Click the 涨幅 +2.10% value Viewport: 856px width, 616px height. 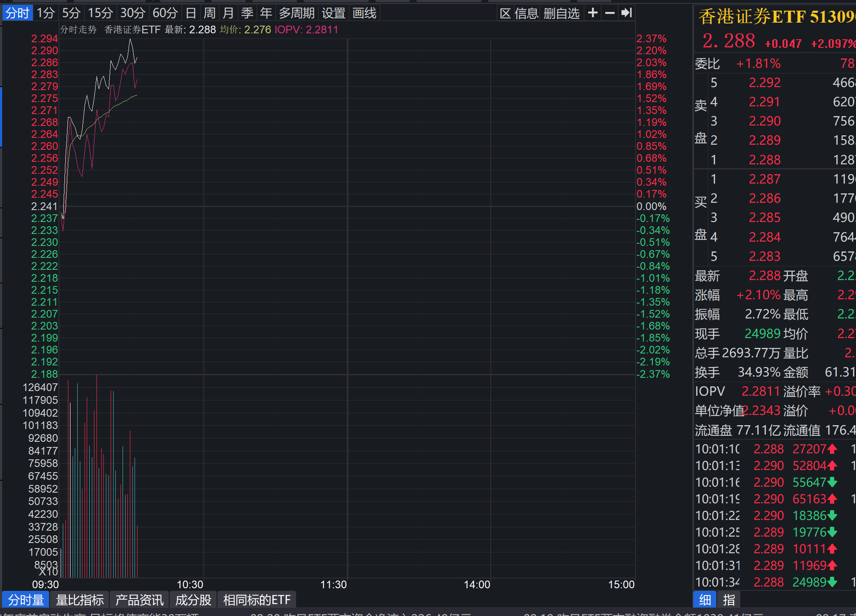coord(759,295)
